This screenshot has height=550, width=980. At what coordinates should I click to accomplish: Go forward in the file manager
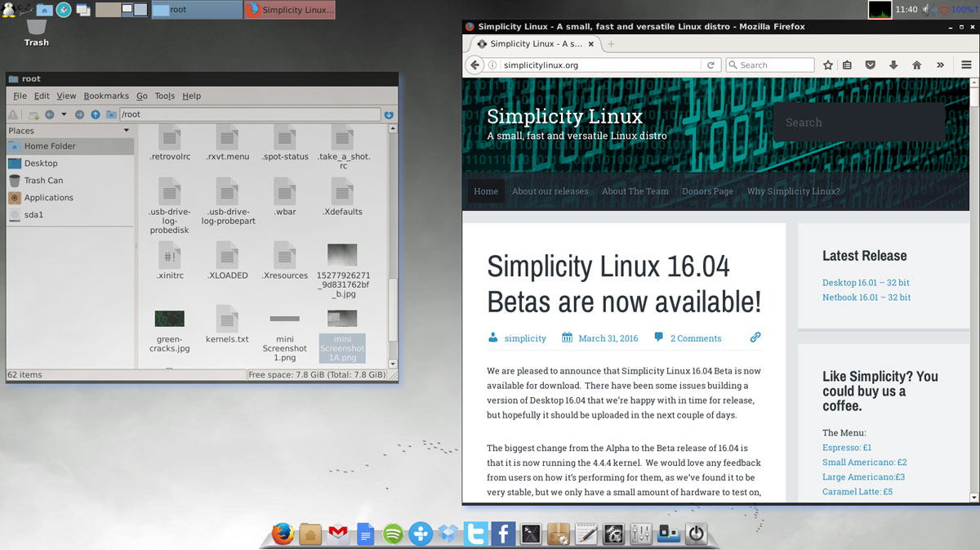coord(79,114)
